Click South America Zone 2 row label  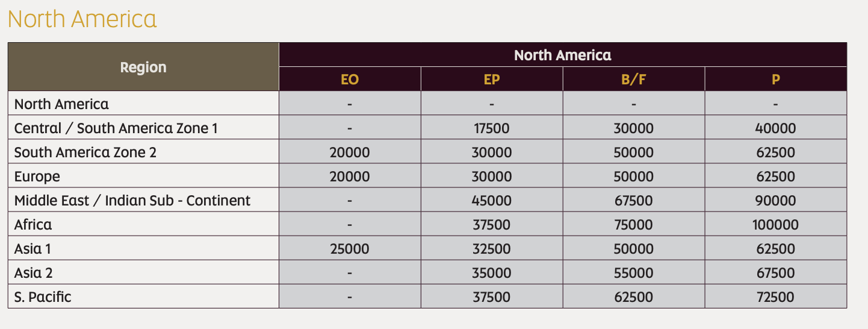click(x=85, y=152)
